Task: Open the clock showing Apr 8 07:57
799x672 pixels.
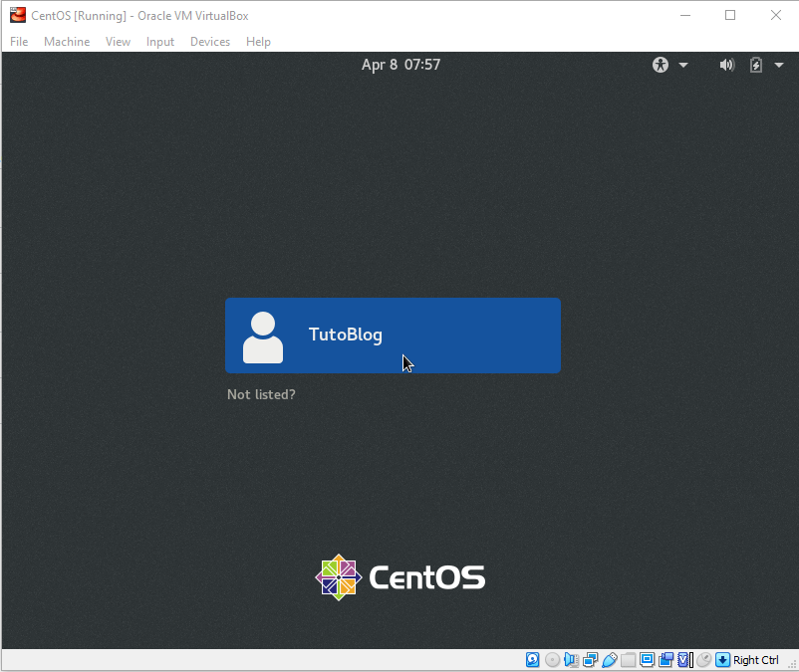Action: [x=401, y=65]
